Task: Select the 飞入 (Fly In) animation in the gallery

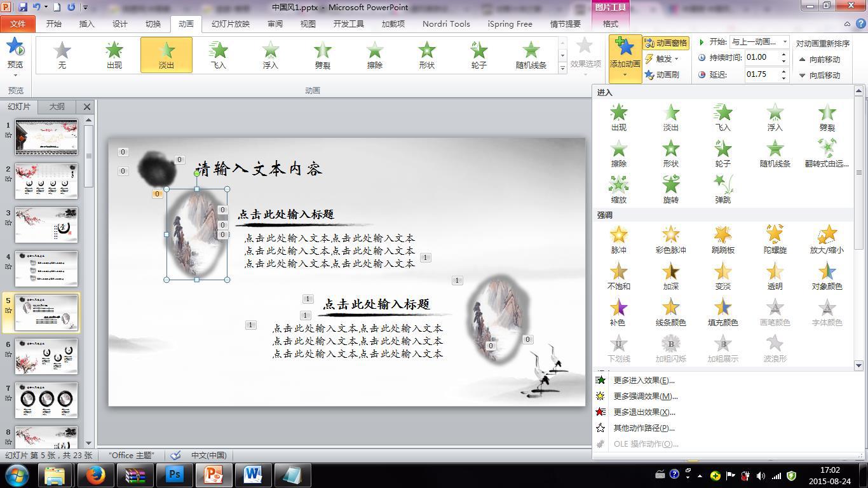Action: 219,54
